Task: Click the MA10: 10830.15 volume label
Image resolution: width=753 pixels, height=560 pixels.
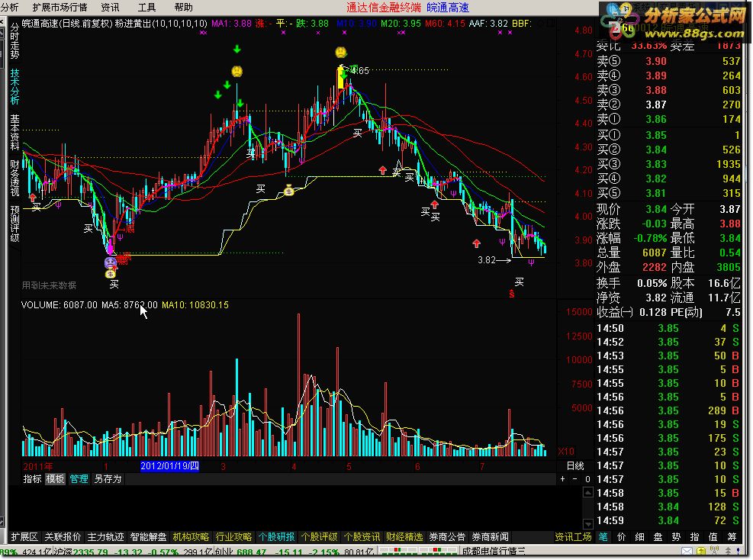Action: point(195,305)
